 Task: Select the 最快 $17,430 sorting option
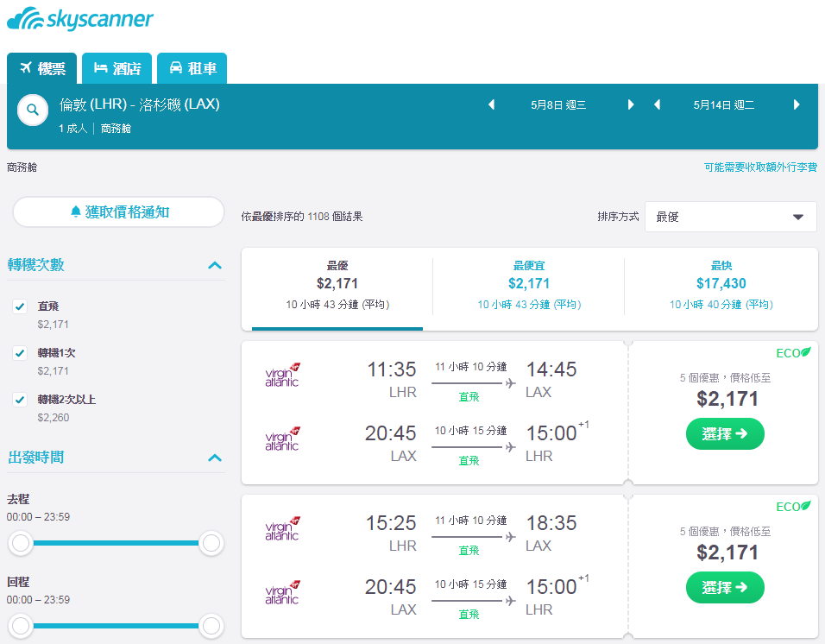pyautogui.click(x=721, y=287)
